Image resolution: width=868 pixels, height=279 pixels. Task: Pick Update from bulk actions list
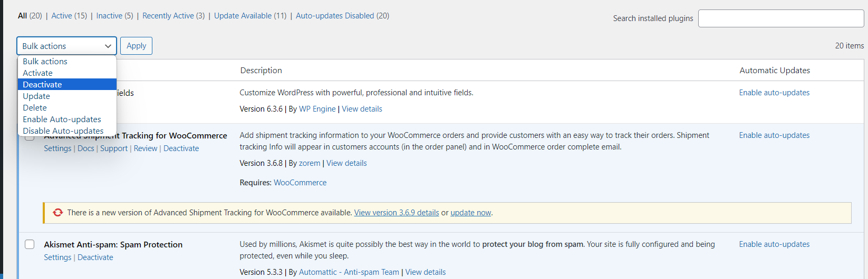click(x=67, y=96)
